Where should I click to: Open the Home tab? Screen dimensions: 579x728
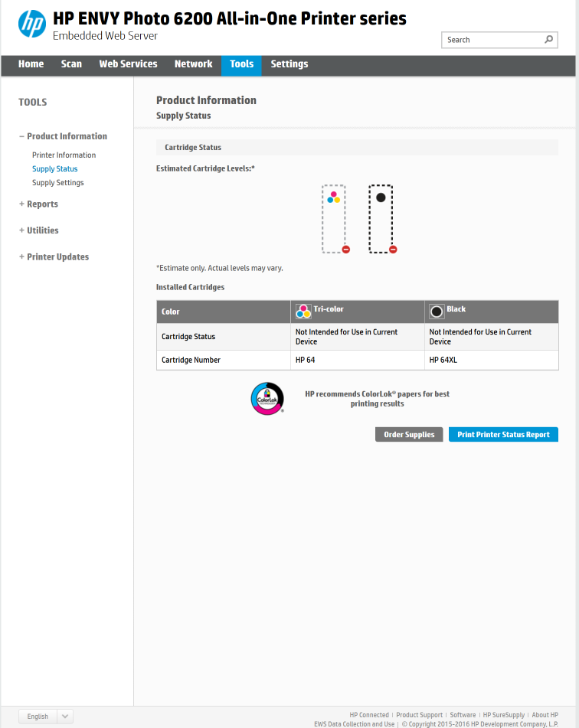31,64
